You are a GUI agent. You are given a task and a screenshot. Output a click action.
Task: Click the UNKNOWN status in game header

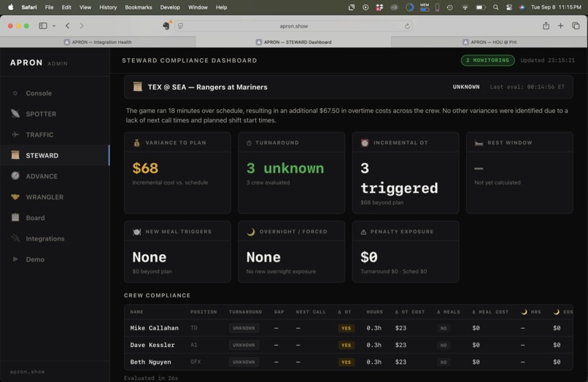[465, 87]
